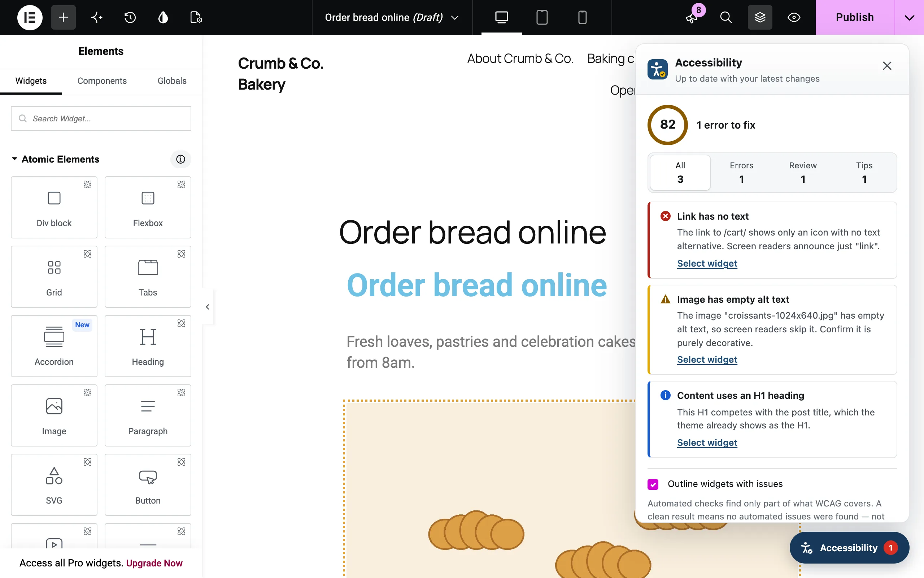Open Atomic Elements info icon
Screen dimensions: 924x578
click(180, 159)
